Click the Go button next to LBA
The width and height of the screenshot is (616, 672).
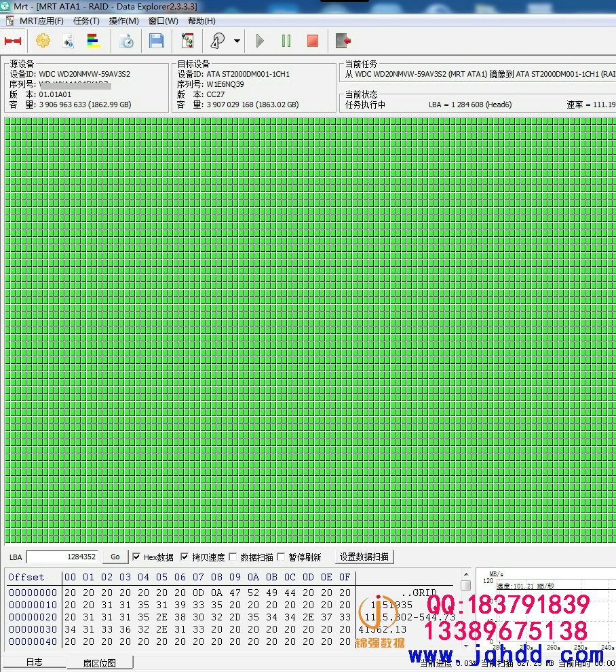[115, 557]
